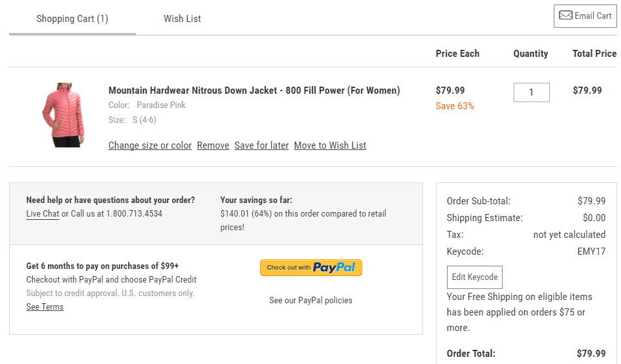The image size is (621, 364).
Task: Click the Edit Keycode button
Action: point(474,277)
